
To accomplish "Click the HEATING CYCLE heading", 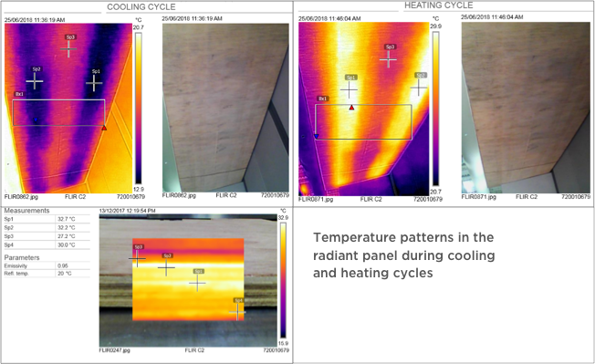I will pos(439,5).
